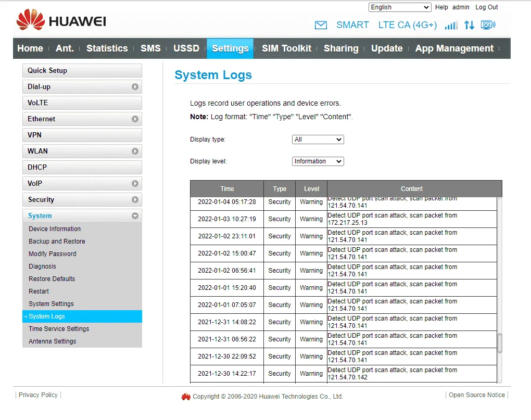This screenshot has width=531, height=420.
Task: Collapse the System menu arrow
Action: click(135, 215)
